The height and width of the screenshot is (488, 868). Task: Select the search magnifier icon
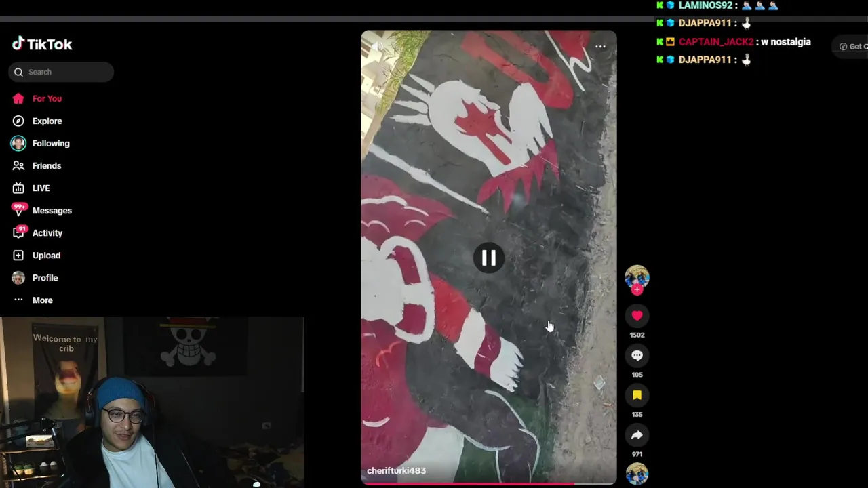[x=18, y=72]
